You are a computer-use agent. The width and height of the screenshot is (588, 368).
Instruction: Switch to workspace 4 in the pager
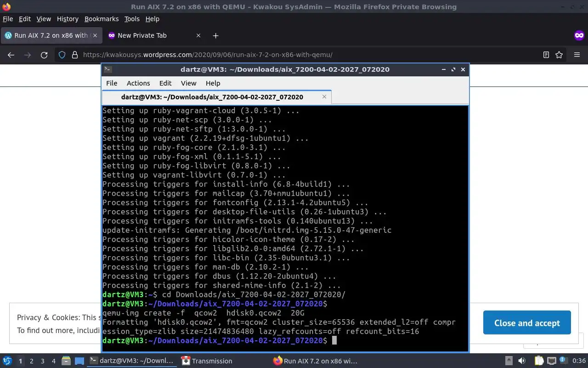pos(54,361)
